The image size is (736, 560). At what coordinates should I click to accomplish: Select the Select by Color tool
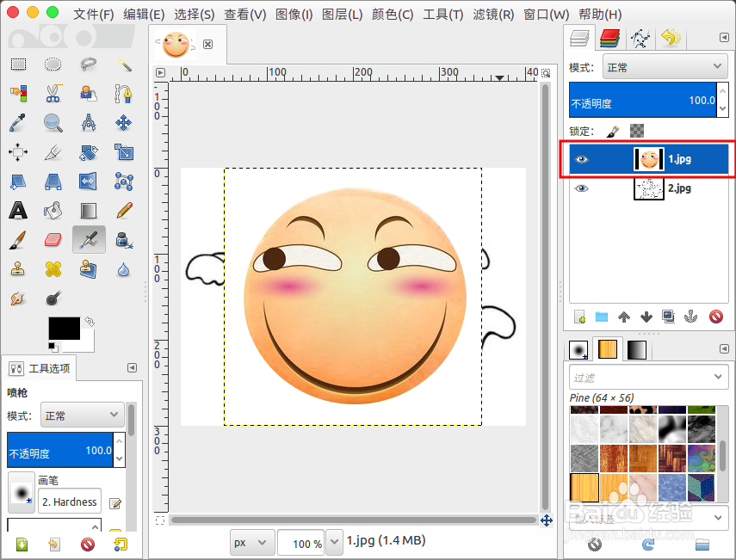(x=18, y=93)
